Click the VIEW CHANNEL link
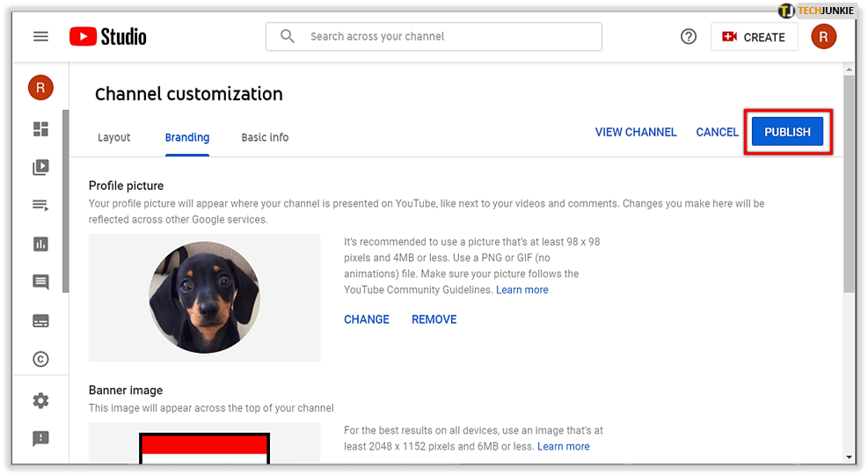The width and height of the screenshot is (868, 476). coord(636,133)
